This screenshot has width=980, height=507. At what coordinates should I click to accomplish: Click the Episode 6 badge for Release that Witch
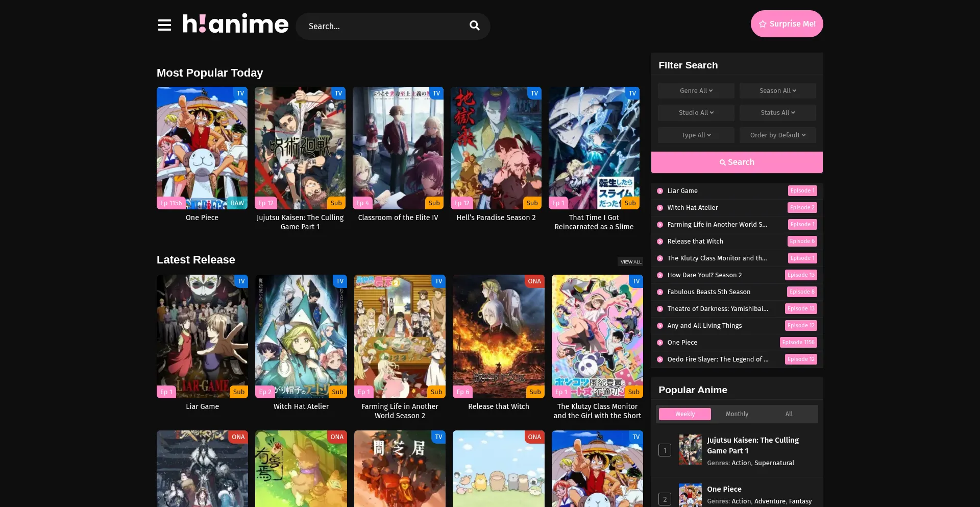click(802, 242)
